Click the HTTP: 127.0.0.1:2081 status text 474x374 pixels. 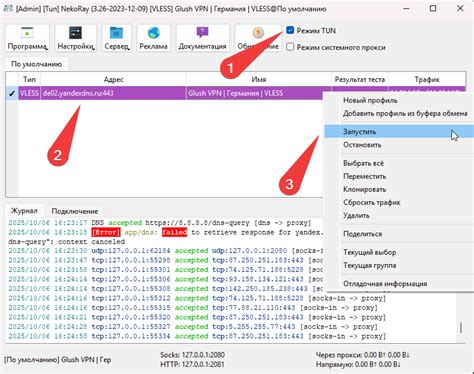[192, 364]
